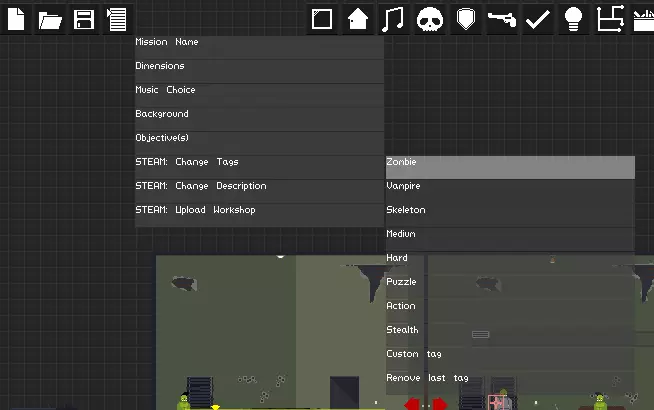Click the Custom tag option

point(510,359)
